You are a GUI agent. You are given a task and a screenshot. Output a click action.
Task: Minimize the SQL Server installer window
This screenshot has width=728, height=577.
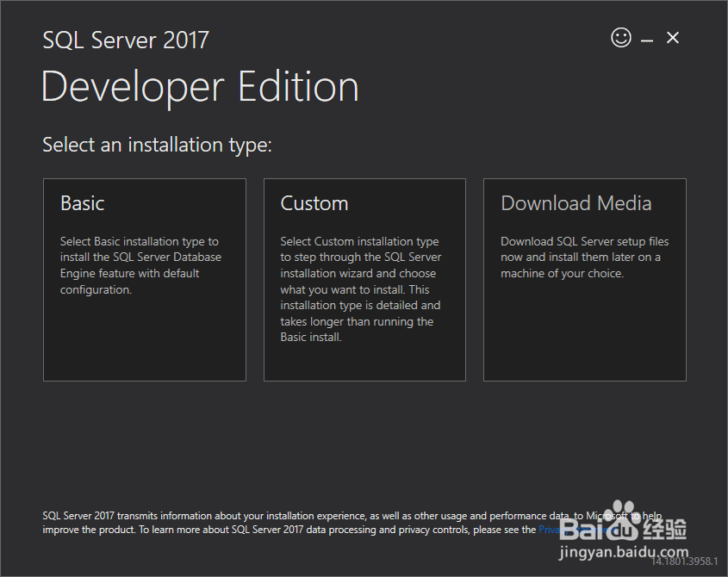click(x=647, y=40)
